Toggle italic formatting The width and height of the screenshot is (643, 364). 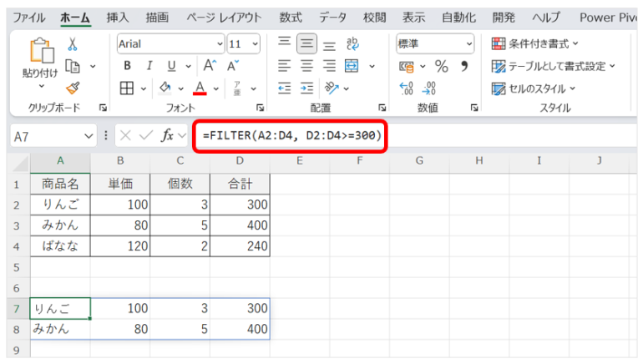pyautogui.click(x=149, y=66)
